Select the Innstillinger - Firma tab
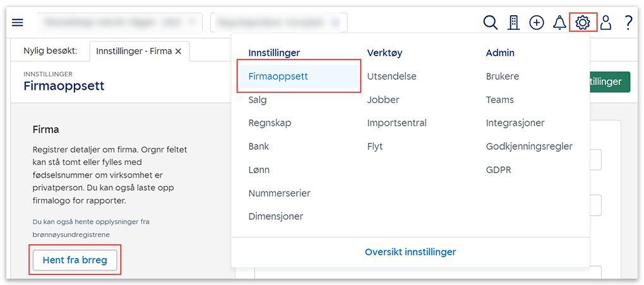This screenshot has height=285, width=644. 133,51
